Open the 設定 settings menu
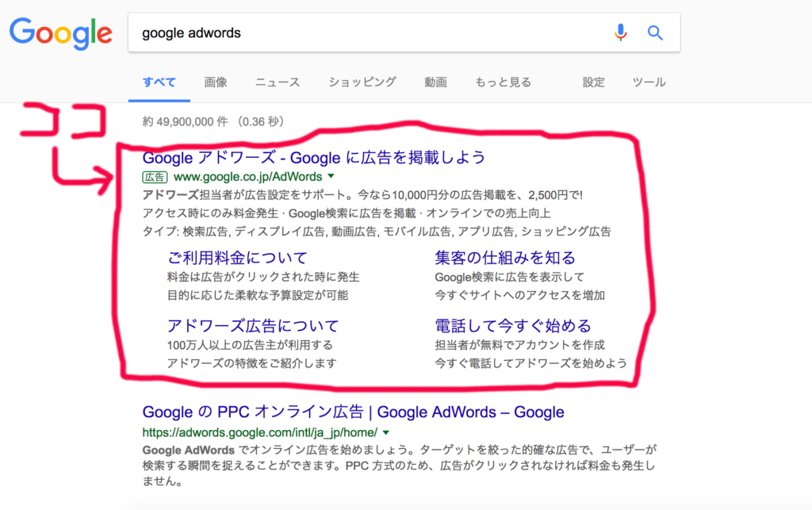This screenshot has height=510, width=812. pyautogui.click(x=594, y=82)
